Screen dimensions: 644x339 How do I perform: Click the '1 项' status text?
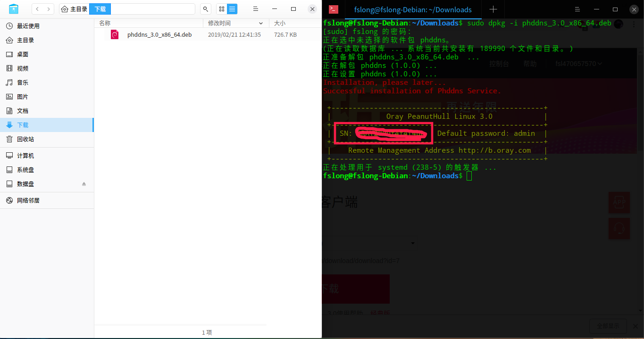click(x=207, y=332)
